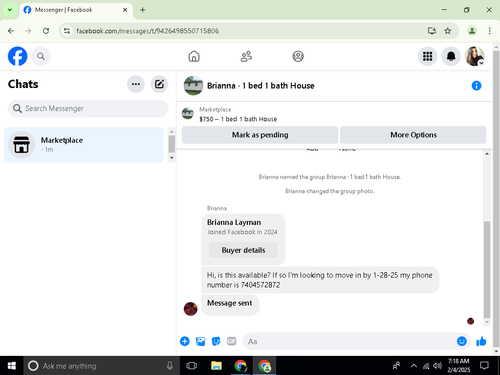Image resolution: width=500 pixels, height=375 pixels.
Task: Open Chats options three-dot button
Action: (x=136, y=84)
